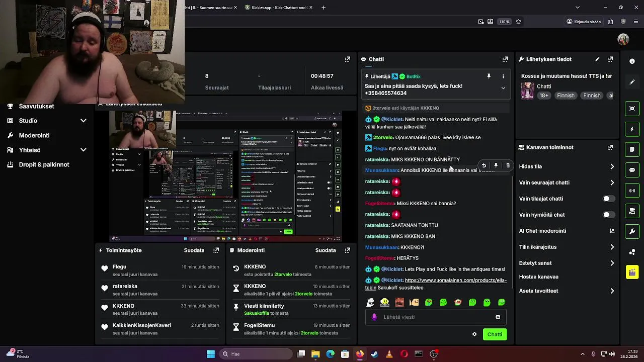
Task: Pin the hovered Munasukkaan message
Action: pyautogui.click(x=496, y=165)
